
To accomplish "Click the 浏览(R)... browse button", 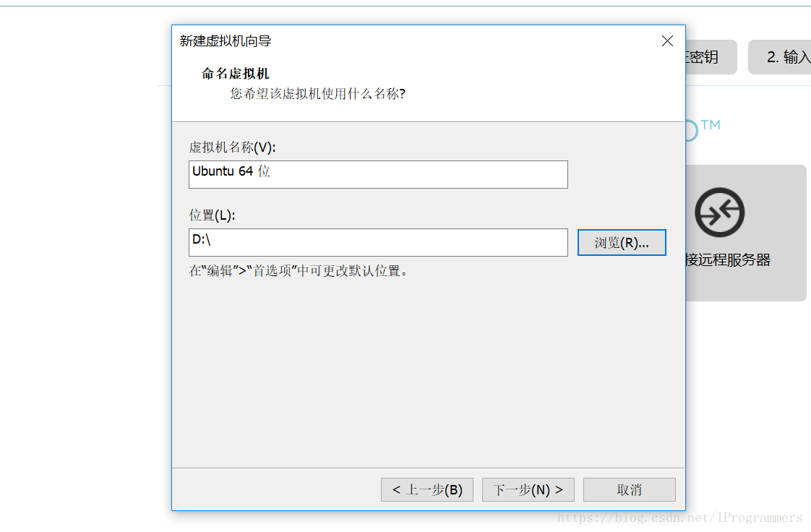I will [622, 242].
